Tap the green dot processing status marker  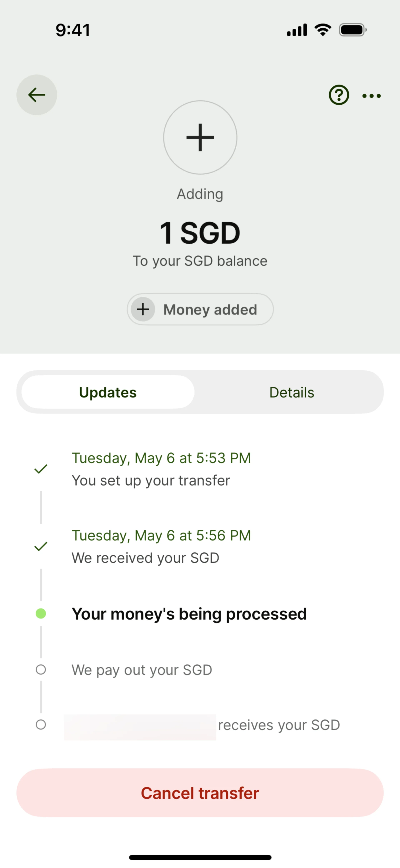click(41, 614)
